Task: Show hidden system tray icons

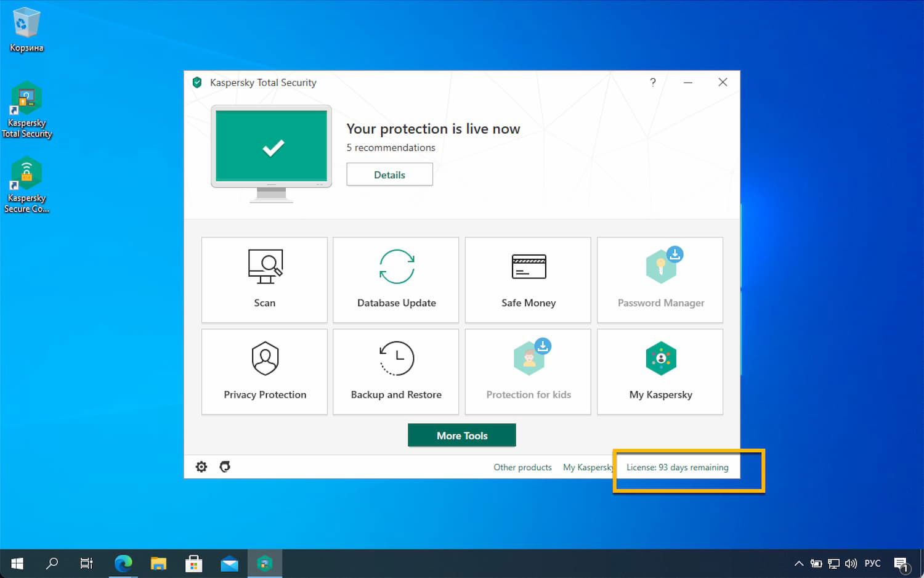Action: (799, 563)
